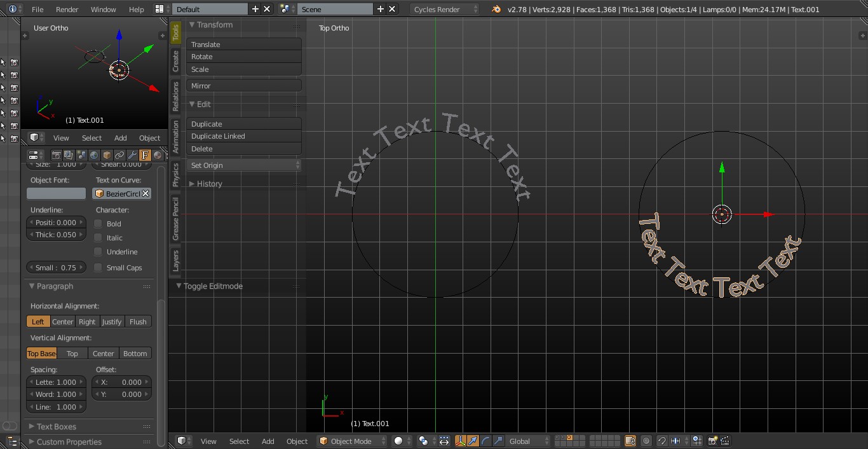Click the OpenGL render animation clapper icon
The image size is (868, 449).
pyautogui.click(x=725, y=441)
